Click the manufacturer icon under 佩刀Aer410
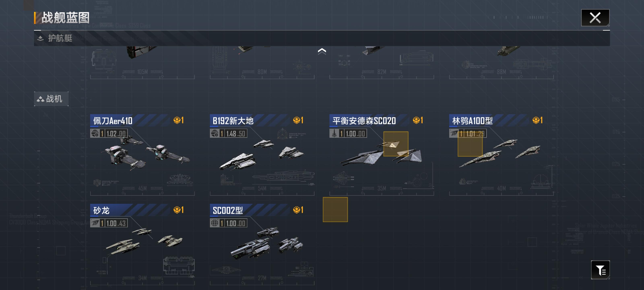The width and height of the screenshot is (644, 290). click(95, 133)
